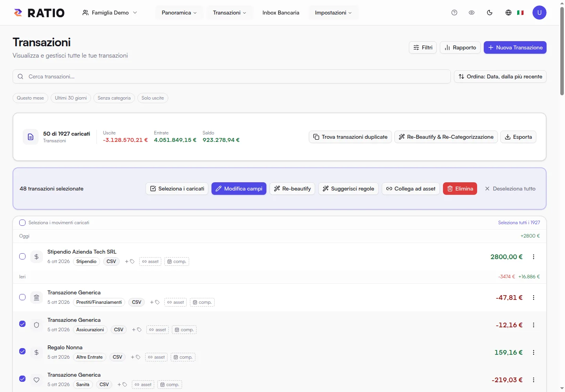Viewport: 565px width, 392px height.
Task: Open the 'Ordina: Data' sort dropdown
Action: pos(500,76)
